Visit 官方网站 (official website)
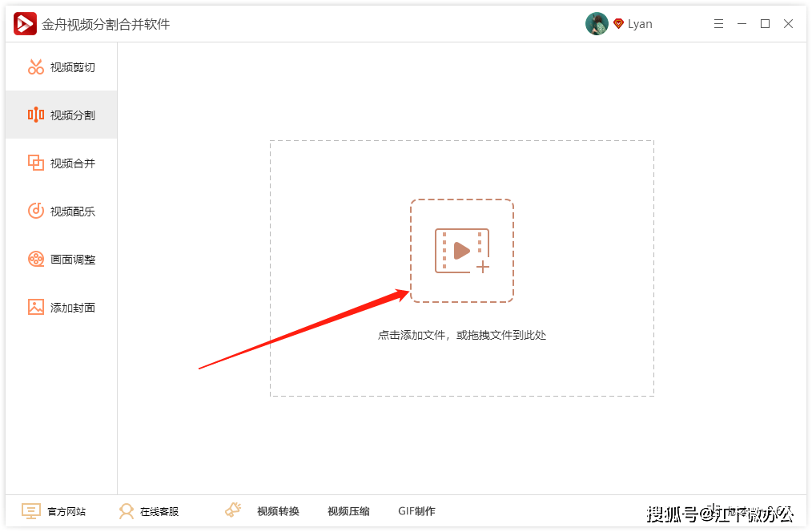The height and width of the screenshot is (532, 812). (54, 511)
